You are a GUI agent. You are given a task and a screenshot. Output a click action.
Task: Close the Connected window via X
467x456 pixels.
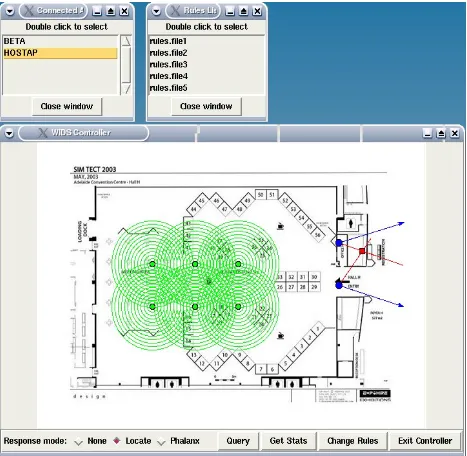coord(124,11)
